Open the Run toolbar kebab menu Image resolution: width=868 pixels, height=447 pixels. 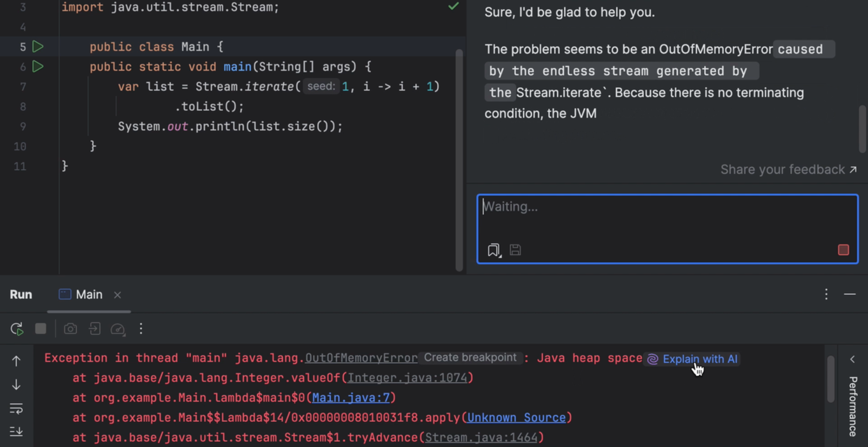pyautogui.click(x=141, y=329)
